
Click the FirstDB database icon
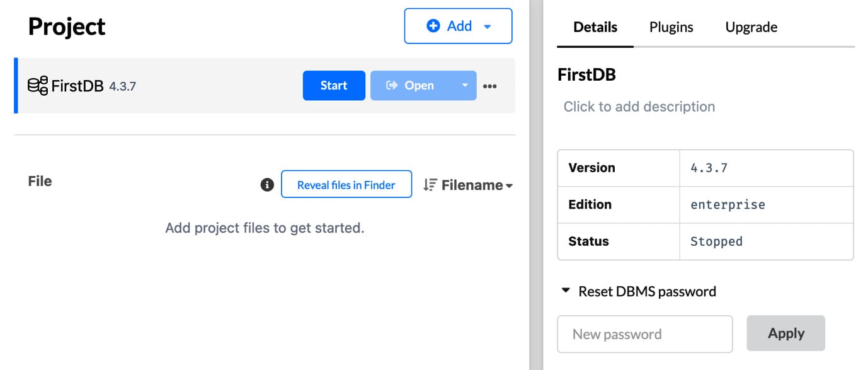coord(38,86)
